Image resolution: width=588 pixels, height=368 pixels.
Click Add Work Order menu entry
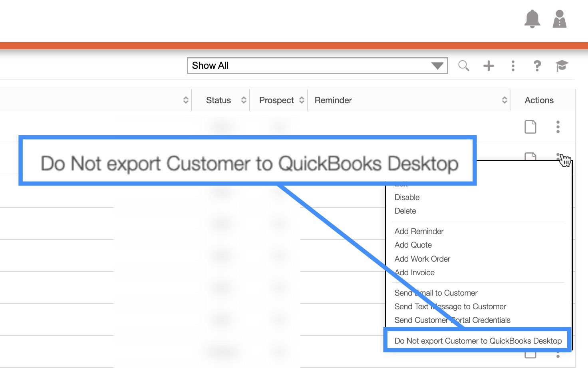[422, 259]
